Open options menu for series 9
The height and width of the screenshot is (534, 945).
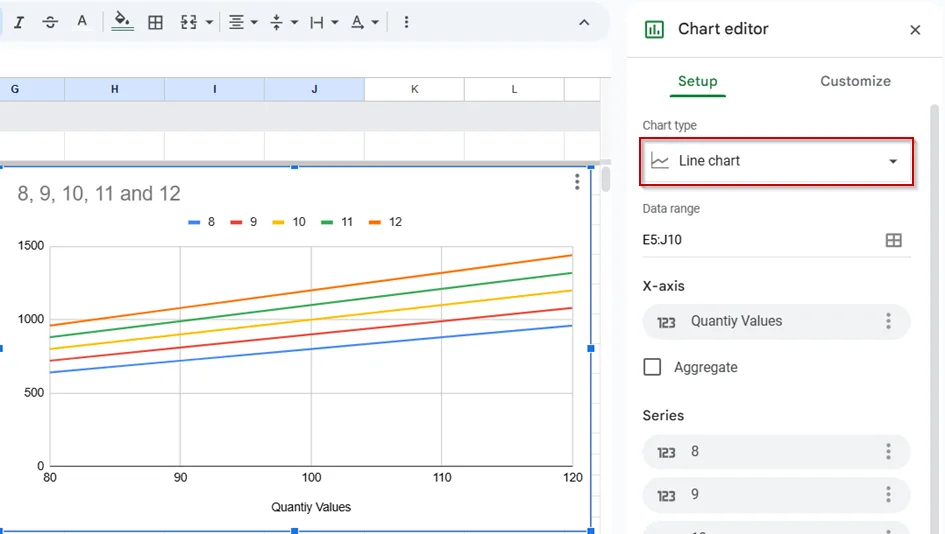coord(888,495)
